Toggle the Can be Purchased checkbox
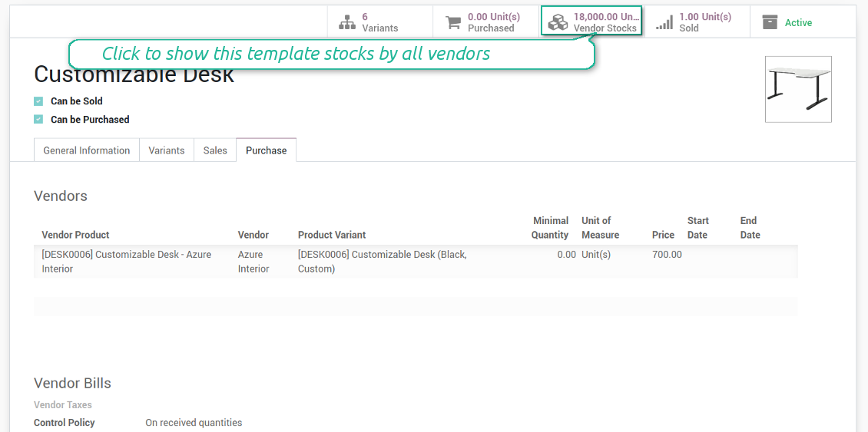The height and width of the screenshot is (432, 868). pos(38,120)
